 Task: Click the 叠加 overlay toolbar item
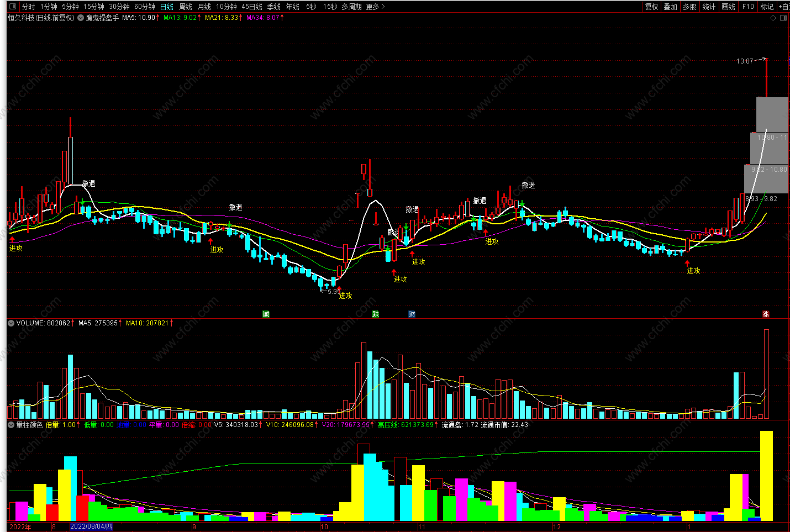click(671, 7)
